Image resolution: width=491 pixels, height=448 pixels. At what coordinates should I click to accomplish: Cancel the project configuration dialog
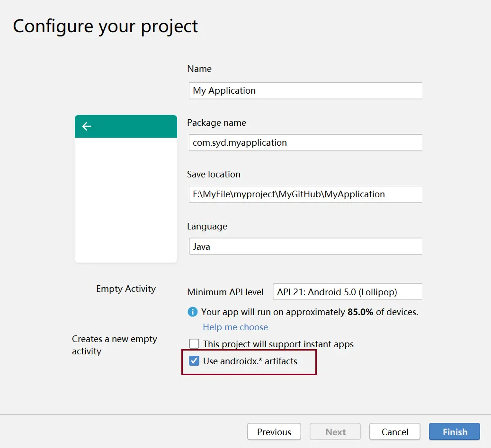click(x=394, y=432)
